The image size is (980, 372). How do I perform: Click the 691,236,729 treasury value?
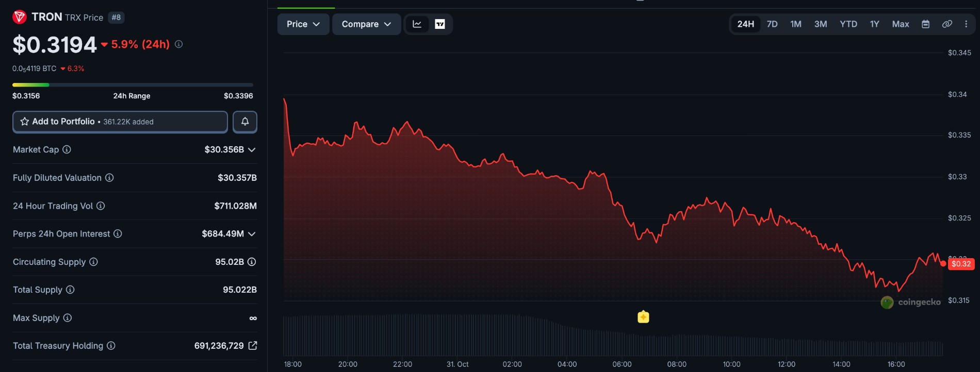pyautogui.click(x=219, y=346)
